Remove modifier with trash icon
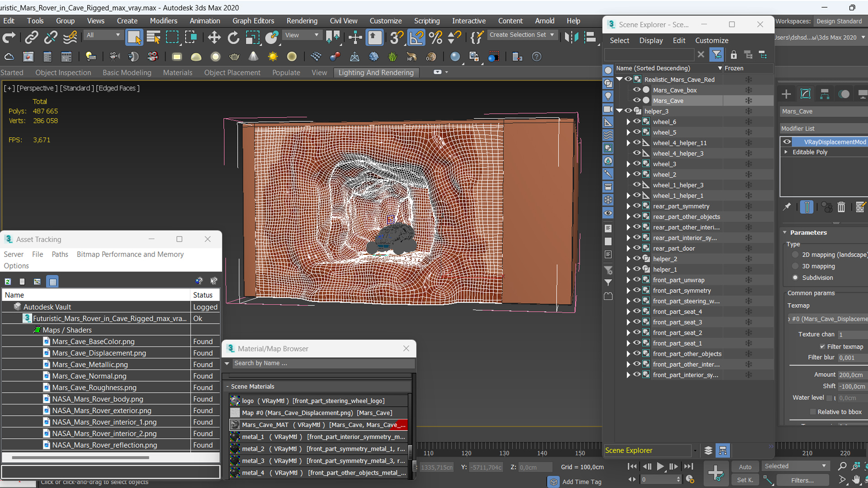 click(841, 207)
